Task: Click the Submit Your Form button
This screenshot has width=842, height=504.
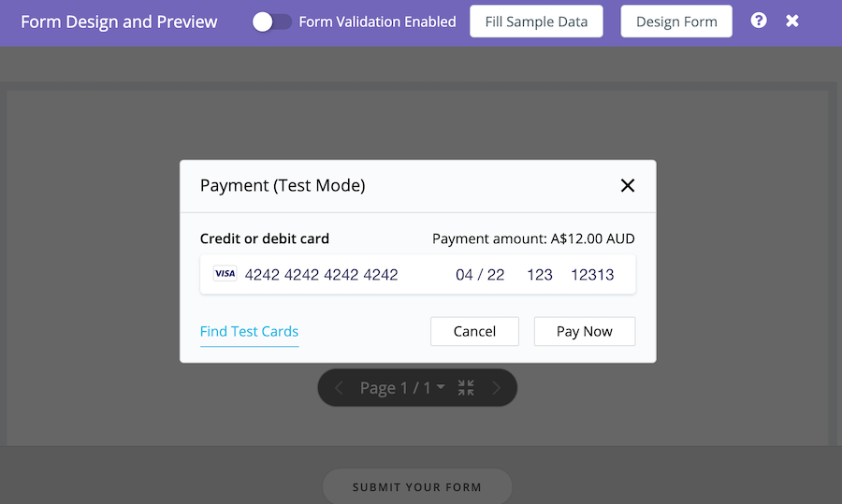Action: coord(417,487)
